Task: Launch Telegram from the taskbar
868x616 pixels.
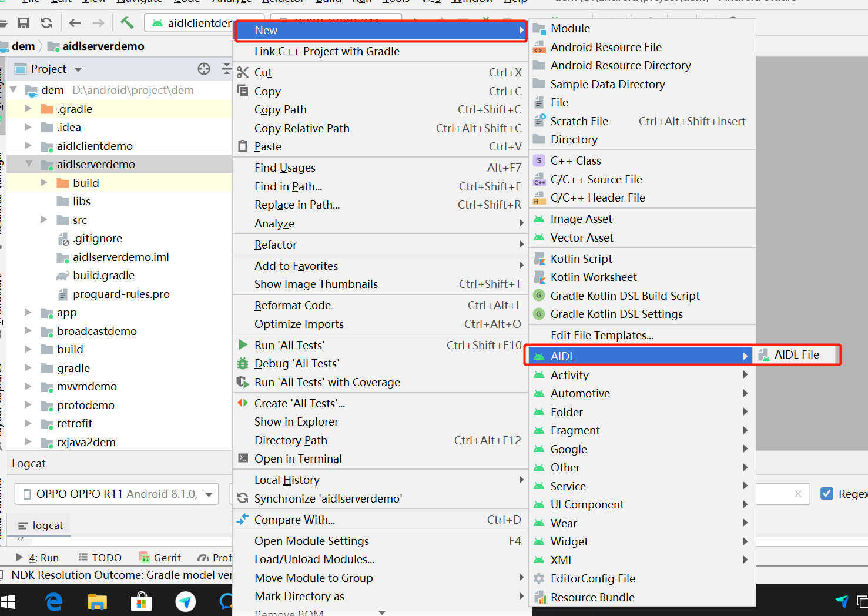Action: pyautogui.click(x=186, y=601)
